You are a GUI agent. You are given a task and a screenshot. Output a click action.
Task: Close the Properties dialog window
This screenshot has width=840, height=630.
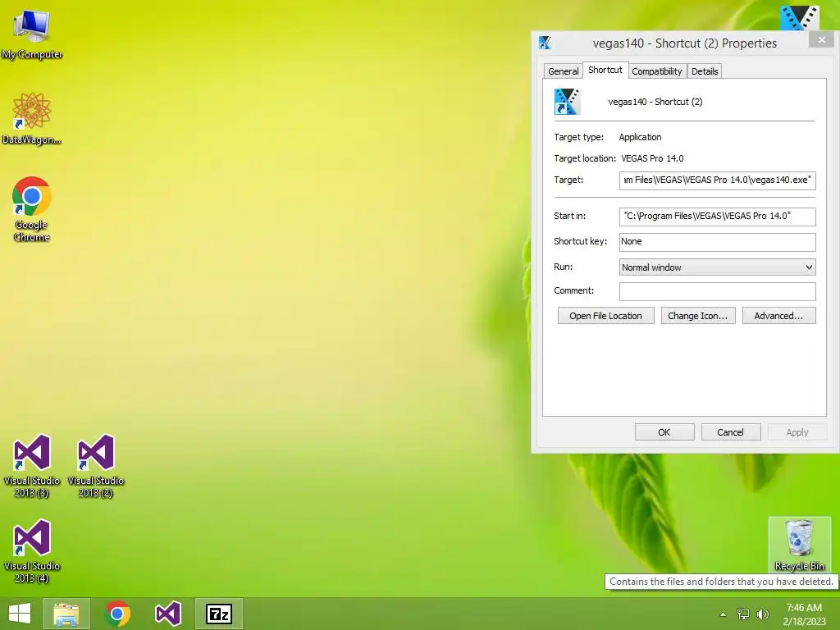tap(822, 40)
